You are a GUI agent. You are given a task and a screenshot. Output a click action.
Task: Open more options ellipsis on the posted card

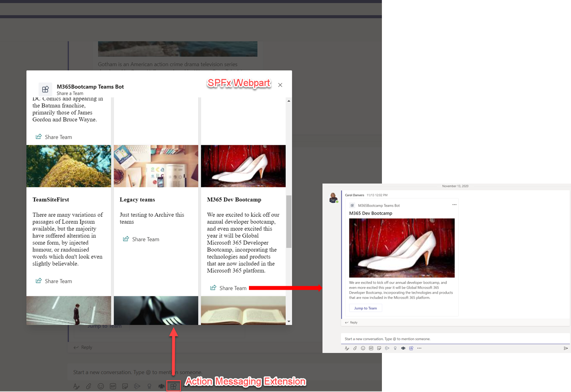(454, 205)
